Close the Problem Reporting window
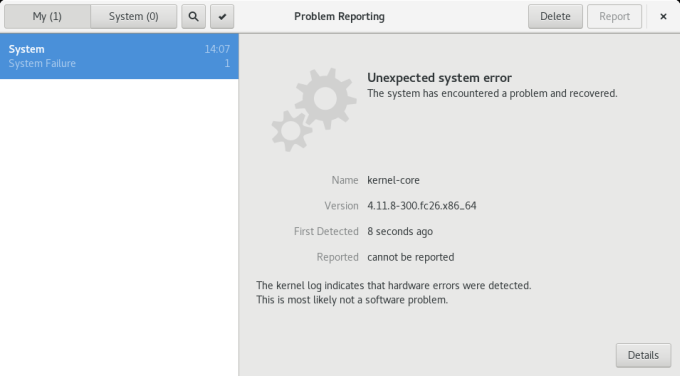The width and height of the screenshot is (680, 376). point(663,16)
